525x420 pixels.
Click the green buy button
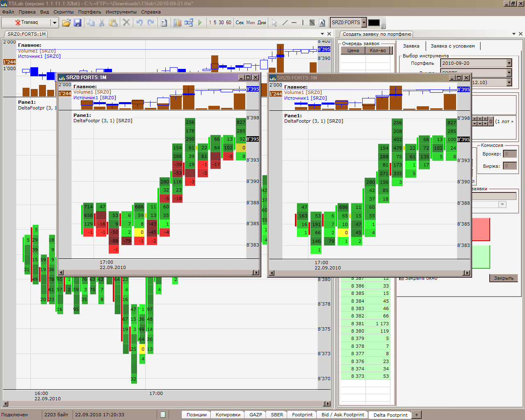(x=481, y=257)
